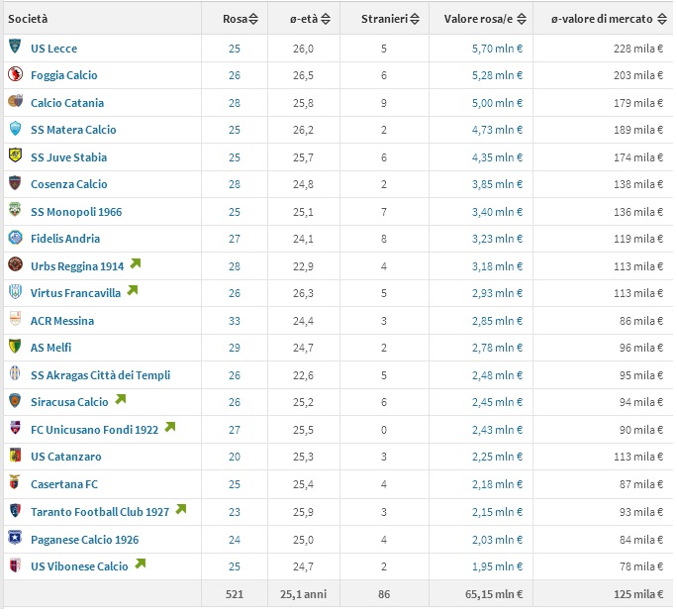Click the US Catanzaro crest icon
This screenshot has height=616, width=677.
(x=15, y=456)
